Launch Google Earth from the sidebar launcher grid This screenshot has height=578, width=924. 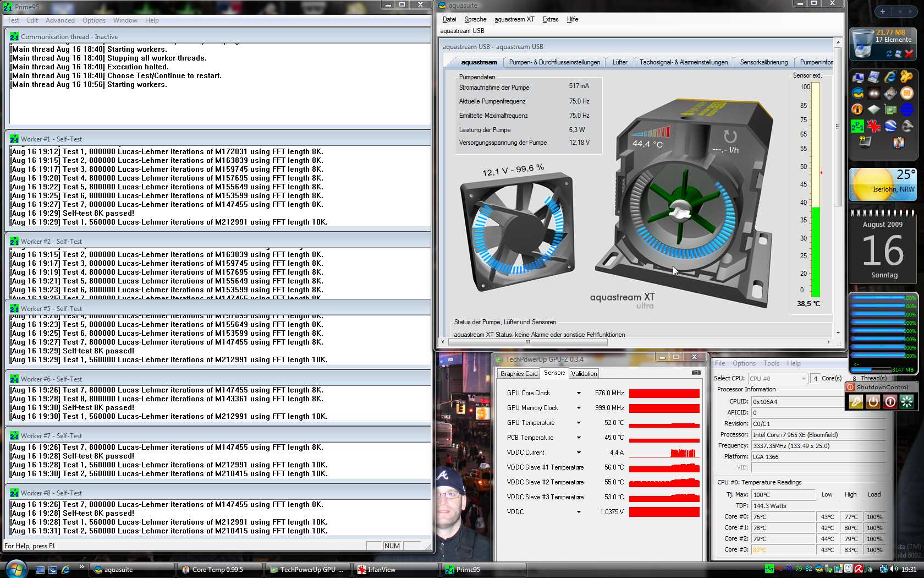point(890,126)
